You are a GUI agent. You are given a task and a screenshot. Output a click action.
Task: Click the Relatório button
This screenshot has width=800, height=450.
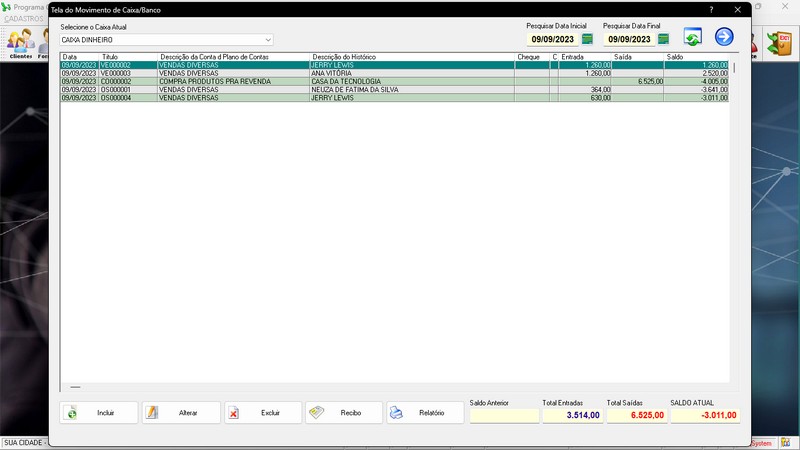click(x=425, y=413)
